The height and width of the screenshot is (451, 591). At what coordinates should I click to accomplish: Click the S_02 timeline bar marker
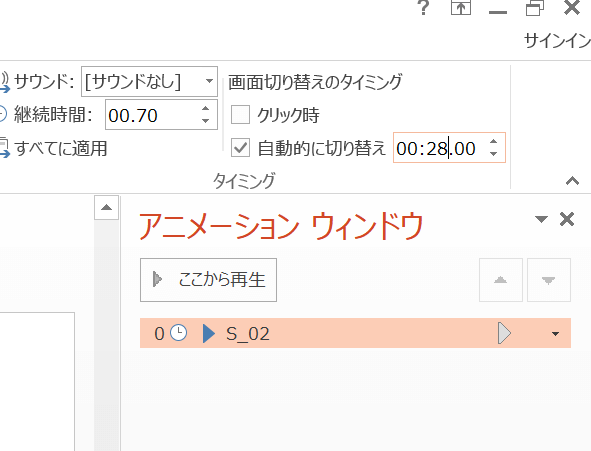pyautogui.click(x=504, y=333)
